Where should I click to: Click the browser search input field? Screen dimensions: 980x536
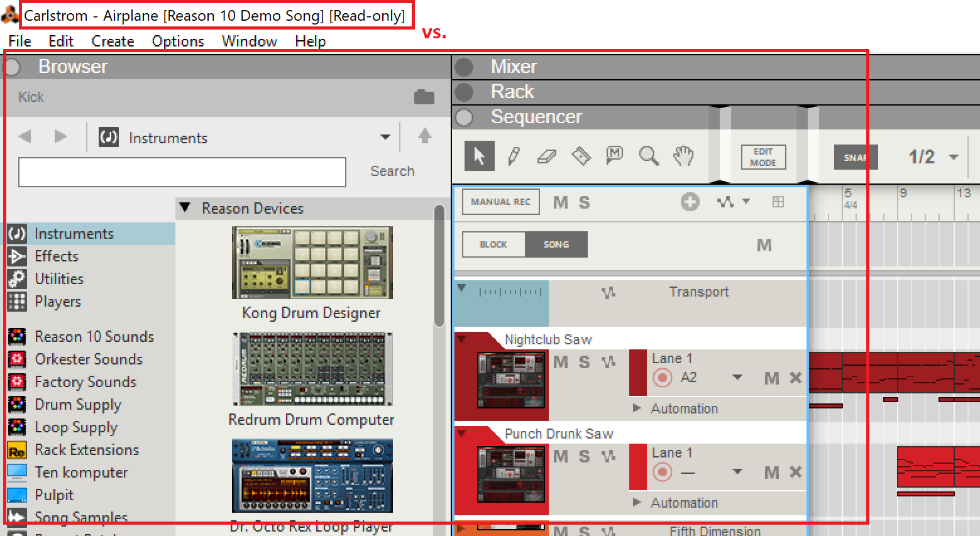click(182, 172)
